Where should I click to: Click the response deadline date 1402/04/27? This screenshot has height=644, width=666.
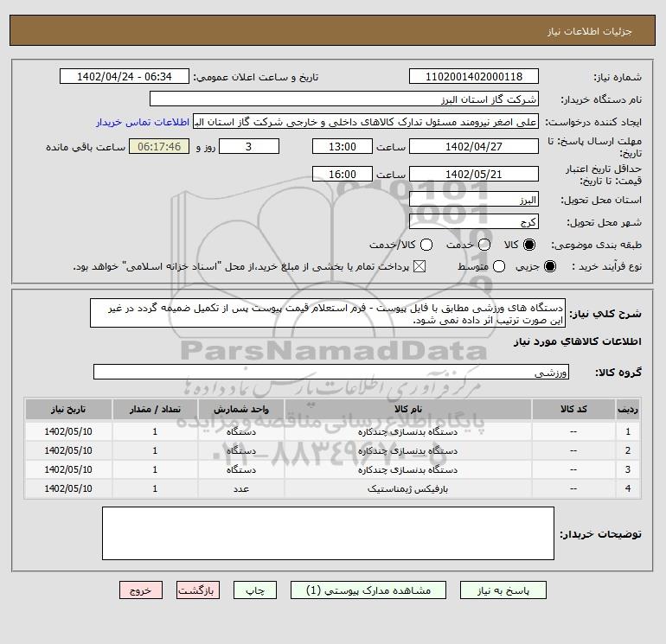click(474, 147)
